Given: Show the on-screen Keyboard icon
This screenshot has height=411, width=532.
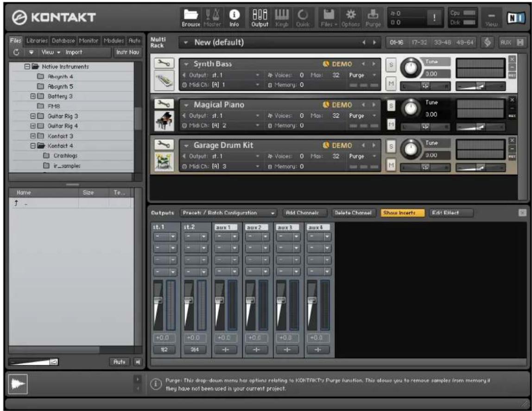Looking at the screenshot, I should pyautogui.click(x=282, y=18).
